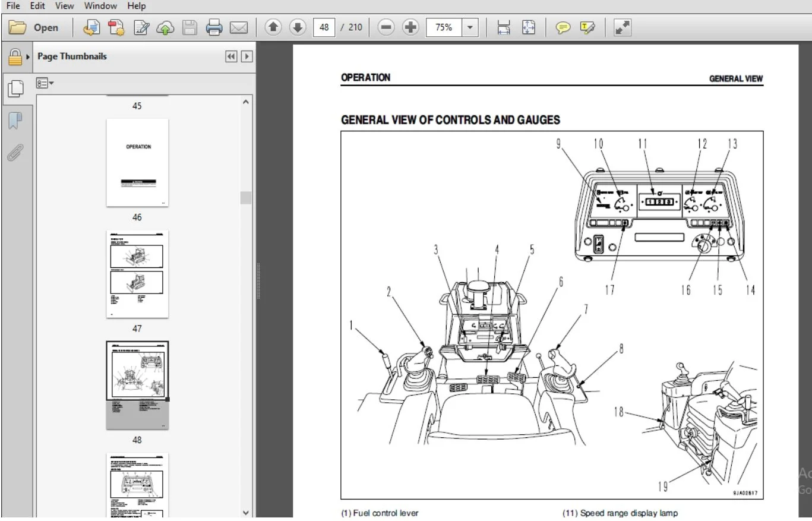Go to next page arrow
Screen dimensions: 812x521
(298, 27)
